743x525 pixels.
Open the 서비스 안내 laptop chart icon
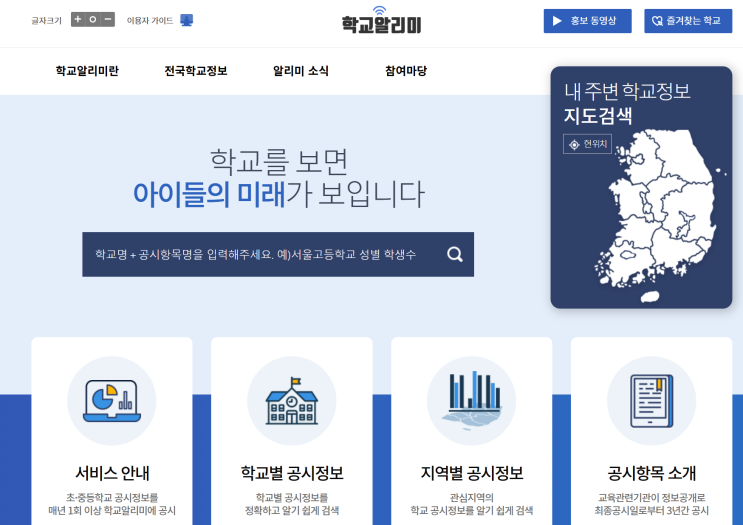pos(112,401)
